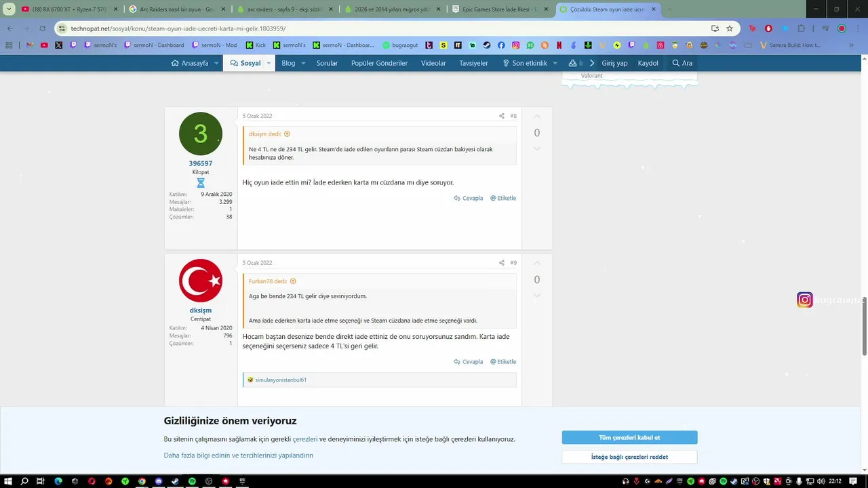868x488 pixels.
Task: Accept all cookies with Tüm çerezleri kabul et
Action: pos(629,438)
